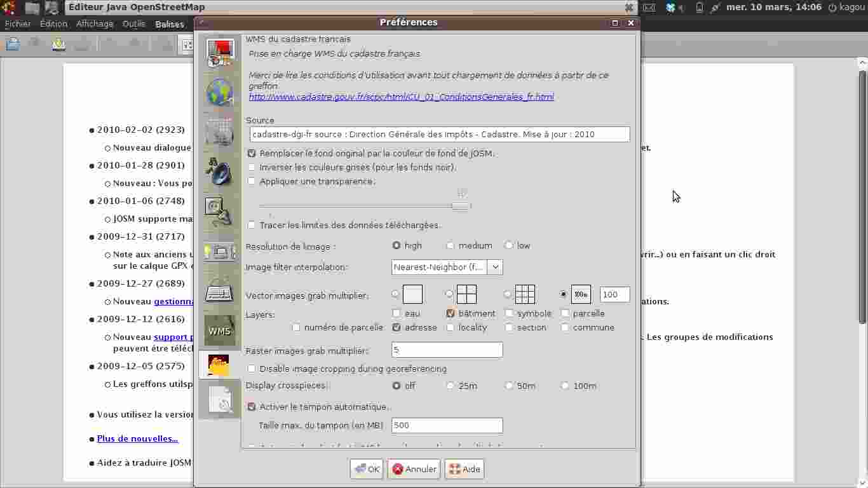
Task: Toggle 'Activer le tampon automatique' checkbox
Action: [x=252, y=407]
